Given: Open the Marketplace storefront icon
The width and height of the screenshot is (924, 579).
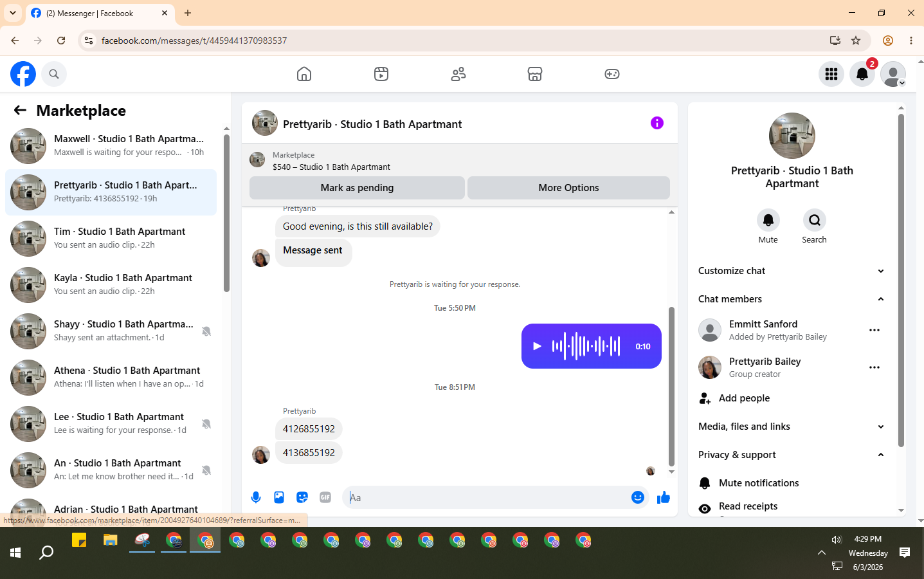Looking at the screenshot, I should (535, 74).
